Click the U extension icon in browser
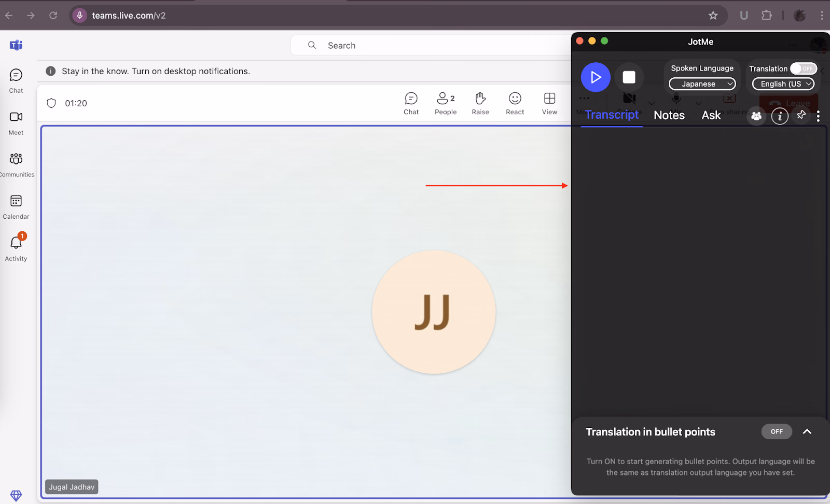The width and height of the screenshot is (830, 504). (744, 16)
